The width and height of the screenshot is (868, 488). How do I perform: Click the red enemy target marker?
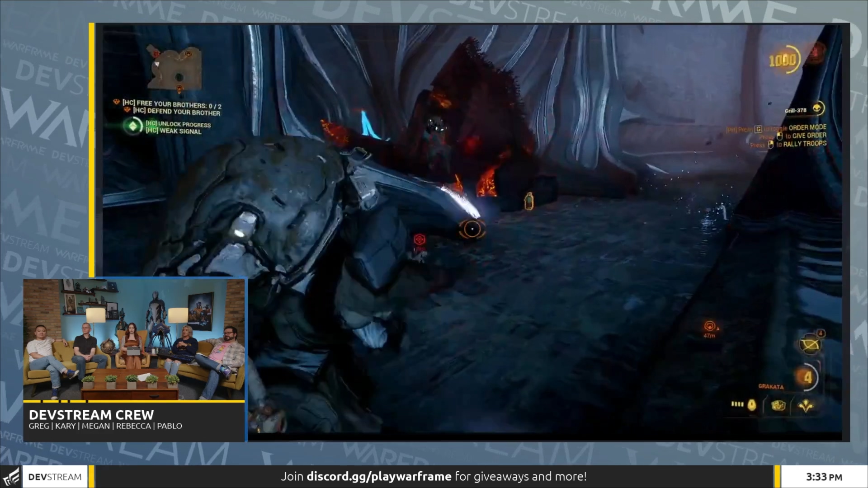[420, 239]
